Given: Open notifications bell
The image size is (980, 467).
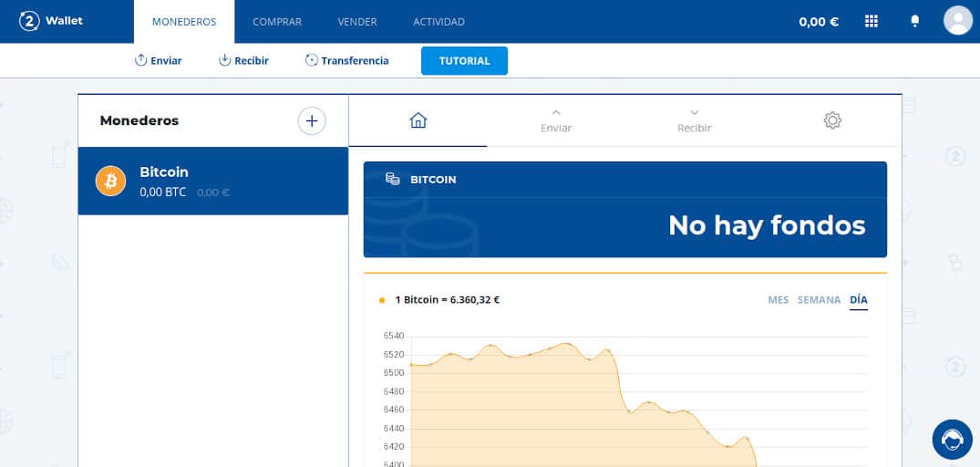Looking at the screenshot, I should pyautogui.click(x=915, y=21).
